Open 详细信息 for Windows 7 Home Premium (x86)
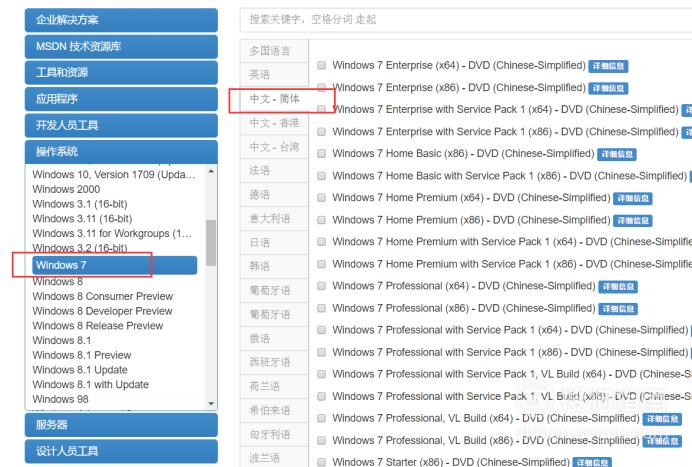The height and width of the screenshot is (467, 692). pyautogui.click(x=633, y=221)
